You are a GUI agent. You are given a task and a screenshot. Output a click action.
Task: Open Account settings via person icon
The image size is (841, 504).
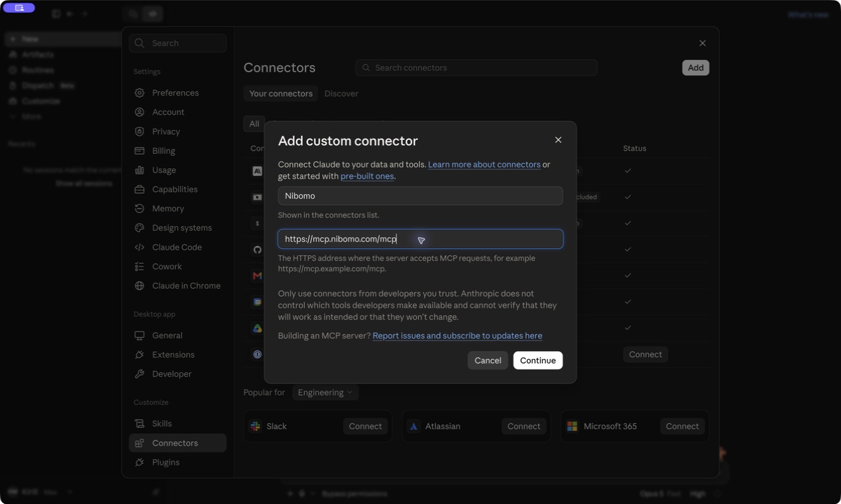(x=139, y=112)
